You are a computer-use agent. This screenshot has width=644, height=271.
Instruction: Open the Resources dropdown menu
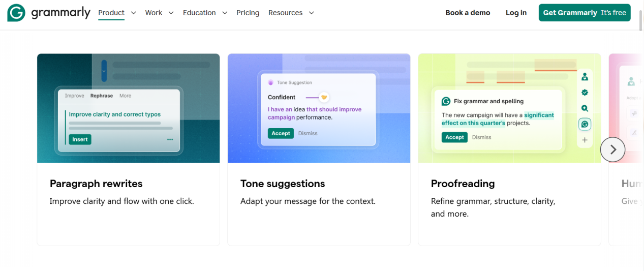tap(291, 13)
